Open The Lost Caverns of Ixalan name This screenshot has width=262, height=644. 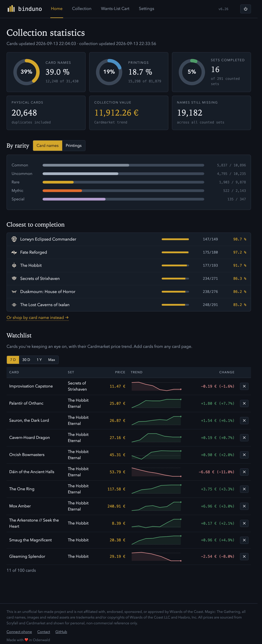point(45,305)
